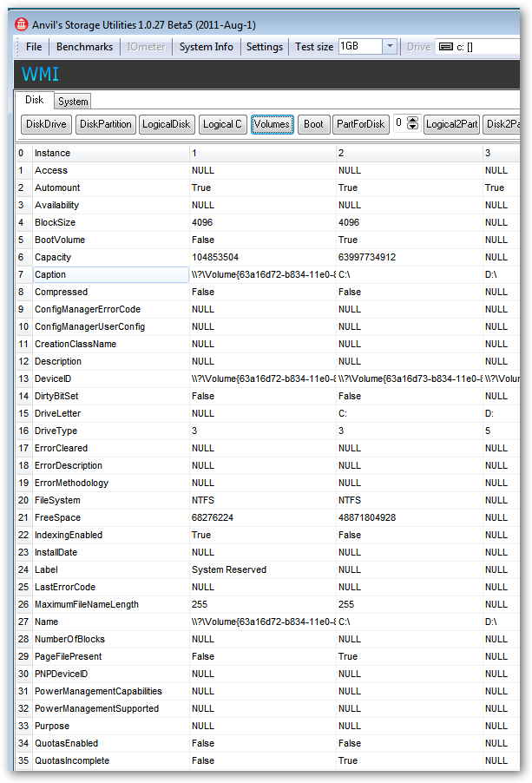This screenshot has height=783, width=532.
Task: Click the Logical C button
Action: pos(222,124)
